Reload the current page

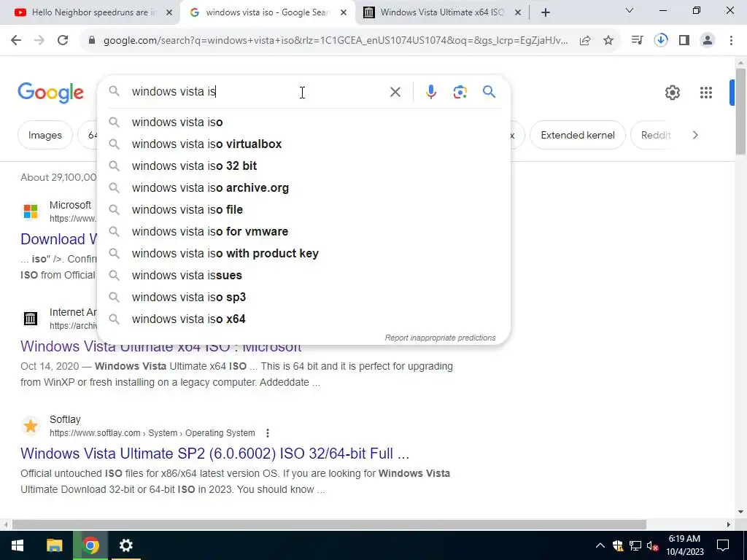tap(63, 41)
